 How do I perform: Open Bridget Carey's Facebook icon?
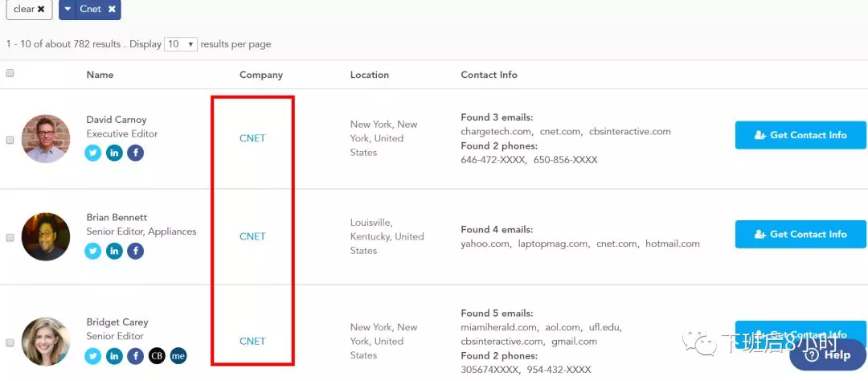pos(135,355)
